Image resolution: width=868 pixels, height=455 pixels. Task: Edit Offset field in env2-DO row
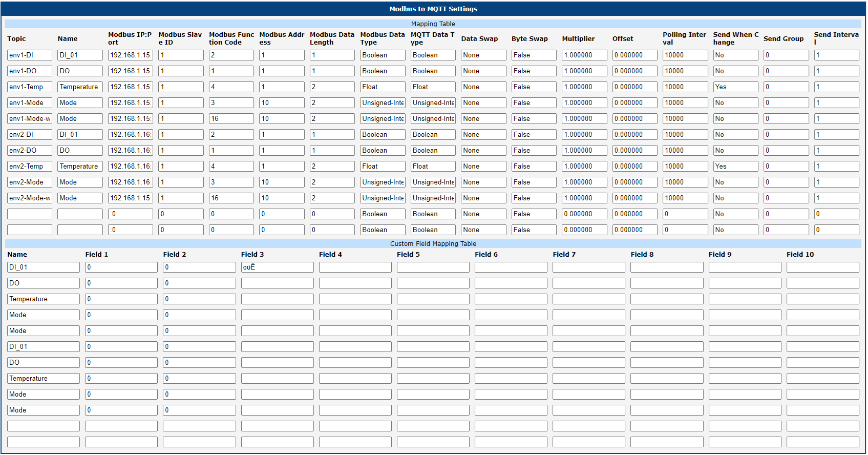(635, 150)
